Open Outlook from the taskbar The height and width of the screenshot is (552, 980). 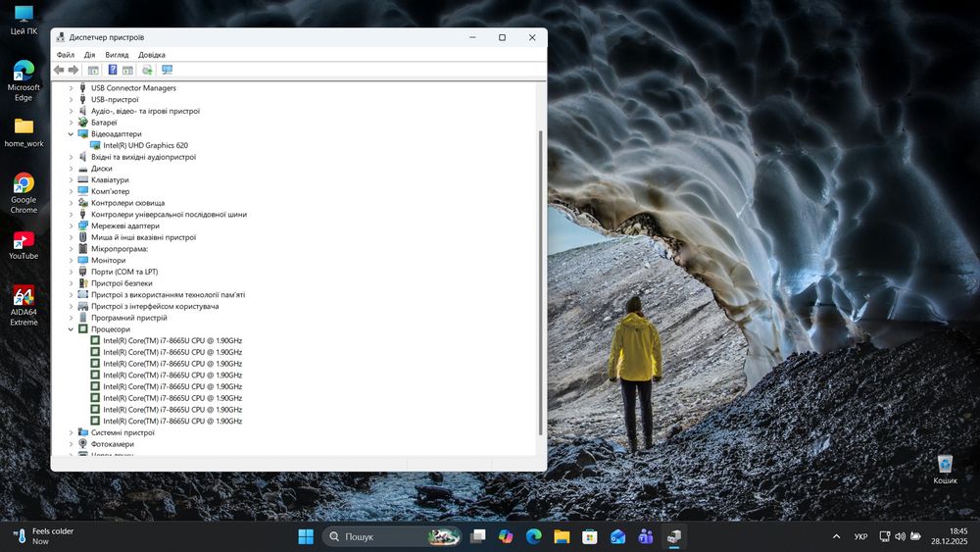pos(617,536)
